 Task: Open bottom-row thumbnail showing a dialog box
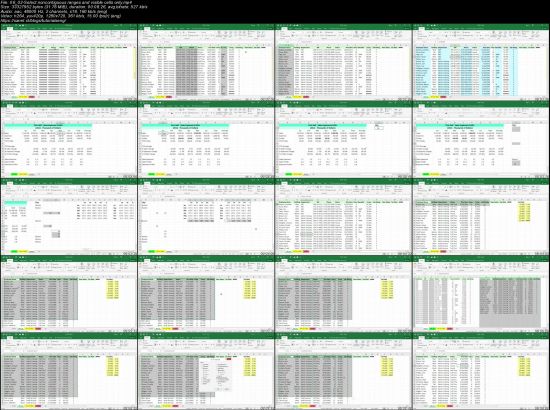(206, 371)
